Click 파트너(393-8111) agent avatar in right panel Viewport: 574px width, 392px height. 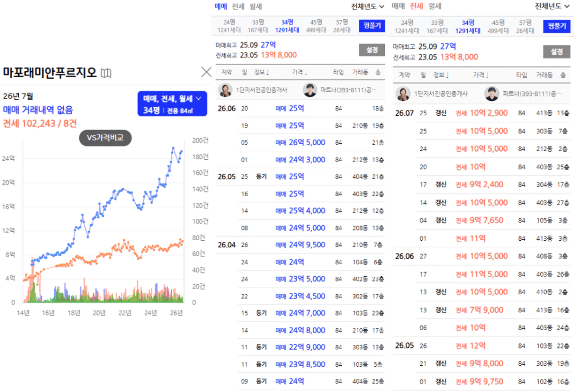[492, 94]
